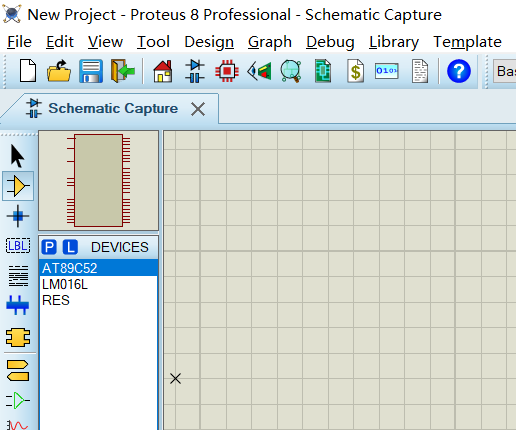
Task: Select the Selection Mode arrow tool
Action: (17, 156)
